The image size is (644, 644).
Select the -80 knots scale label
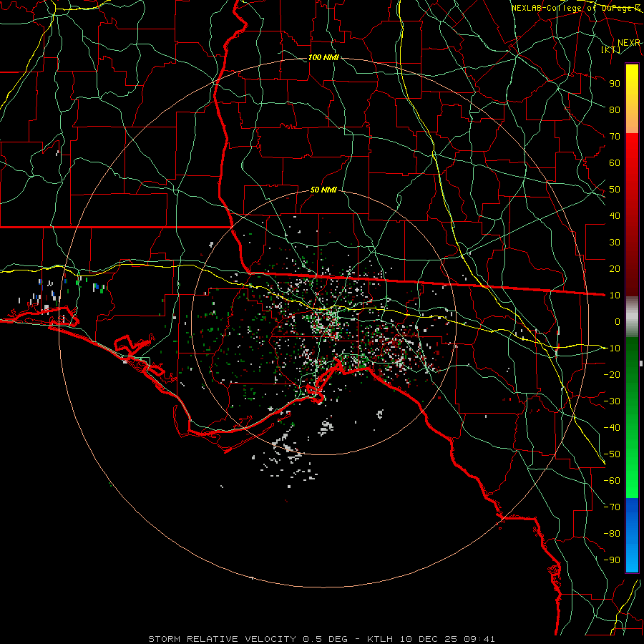click(612, 534)
